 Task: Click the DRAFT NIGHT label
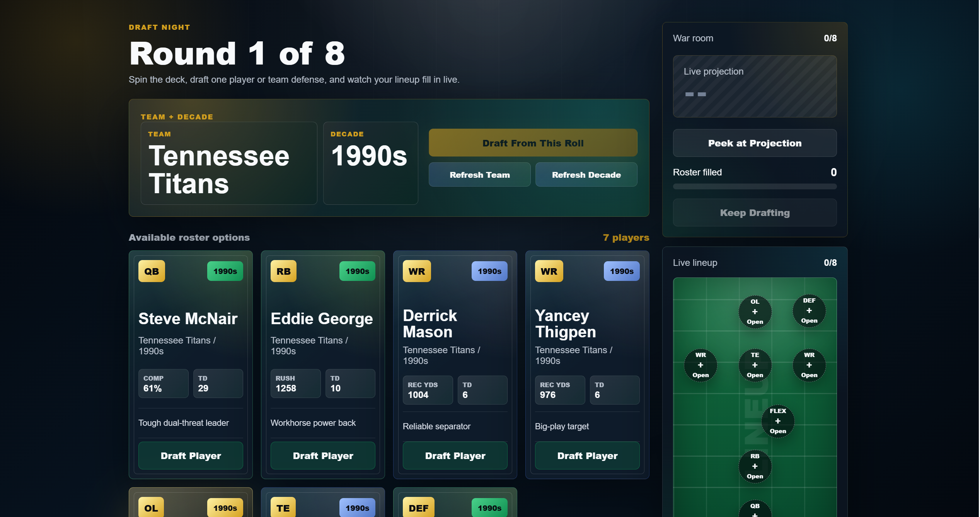point(159,27)
